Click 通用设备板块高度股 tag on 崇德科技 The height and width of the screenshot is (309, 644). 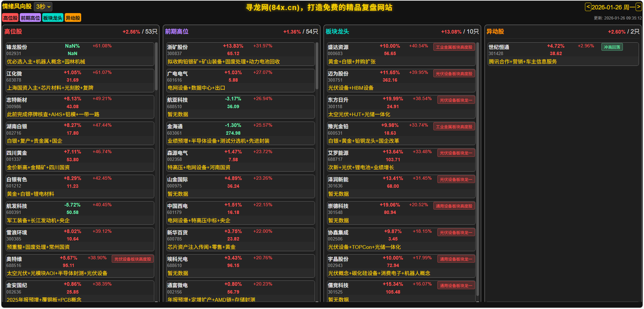coord(454,206)
